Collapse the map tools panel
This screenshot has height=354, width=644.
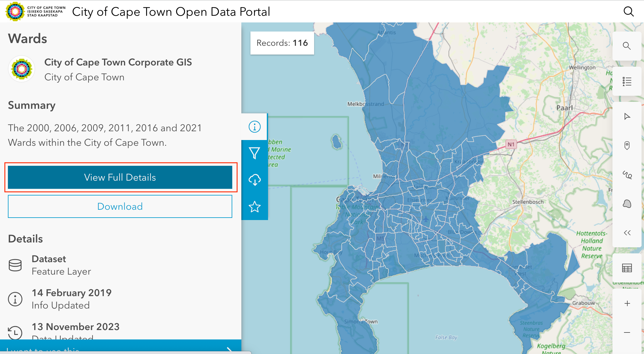pyautogui.click(x=627, y=233)
